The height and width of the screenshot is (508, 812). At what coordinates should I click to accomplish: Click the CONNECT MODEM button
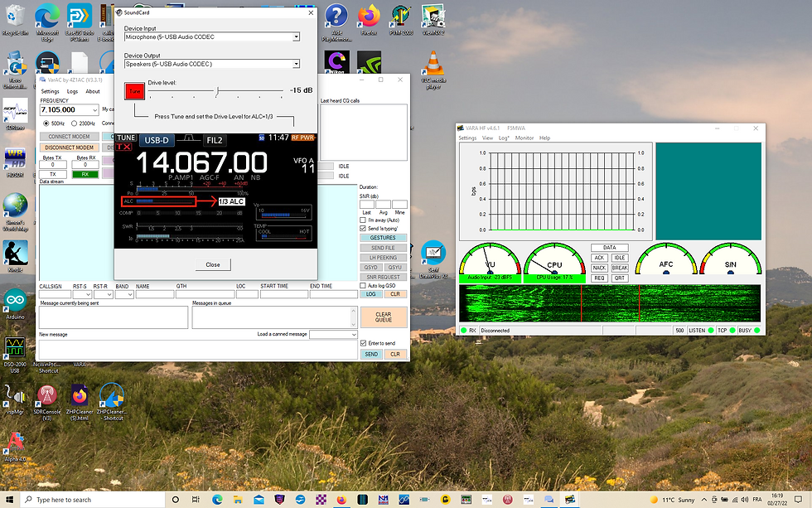(x=69, y=137)
